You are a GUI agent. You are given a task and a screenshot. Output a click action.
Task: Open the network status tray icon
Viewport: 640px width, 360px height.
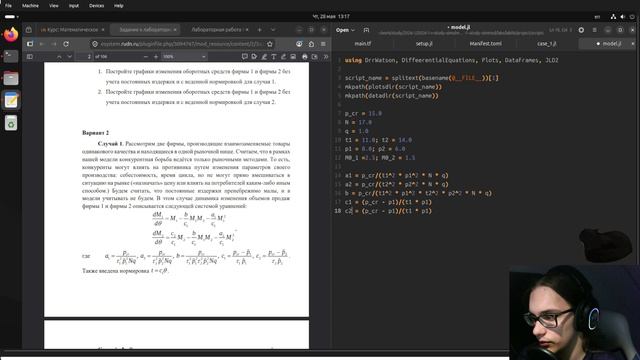(613, 17)
